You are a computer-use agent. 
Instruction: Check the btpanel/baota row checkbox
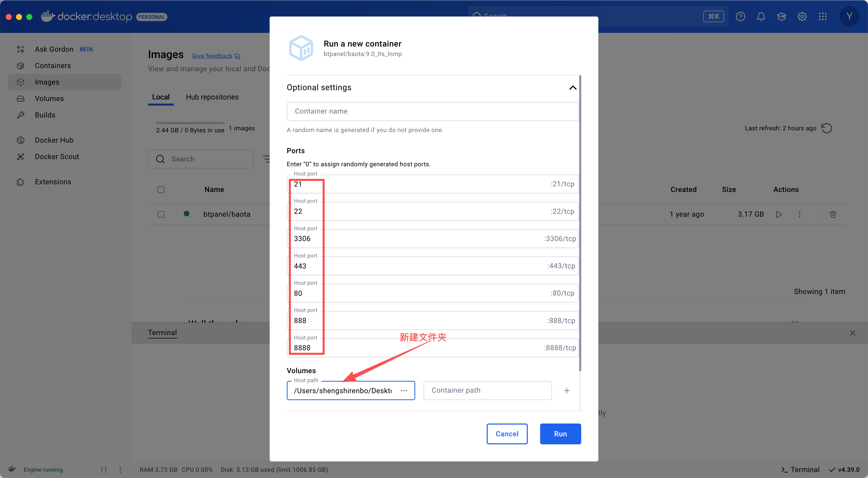[161, 214]
